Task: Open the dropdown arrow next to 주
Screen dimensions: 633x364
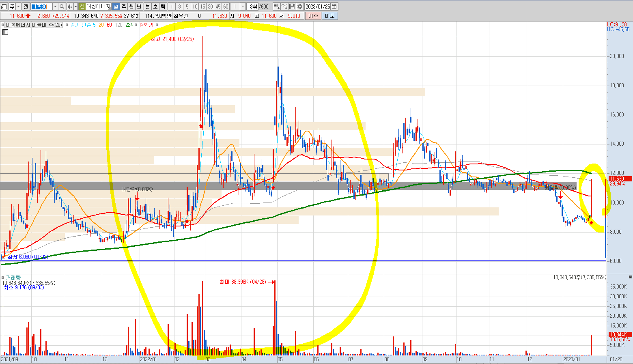Action: (x=18, y=6)
